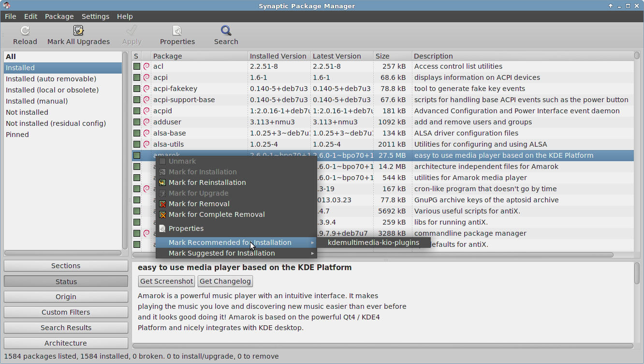Click the Debian swirl icon for alsa-utils
This screenshot has height=364, width=644.
(146, 144)
